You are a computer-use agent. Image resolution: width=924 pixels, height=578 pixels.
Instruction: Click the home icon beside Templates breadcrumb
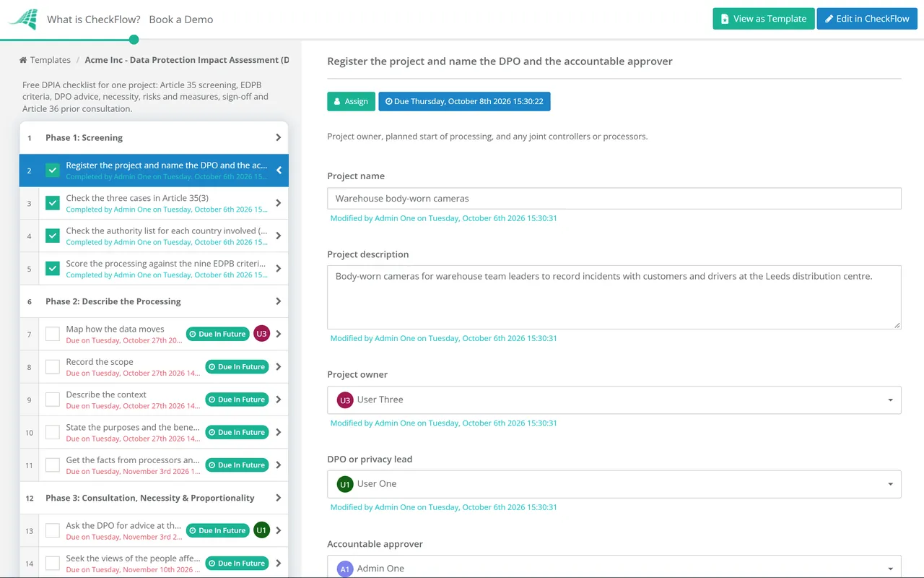23,60
